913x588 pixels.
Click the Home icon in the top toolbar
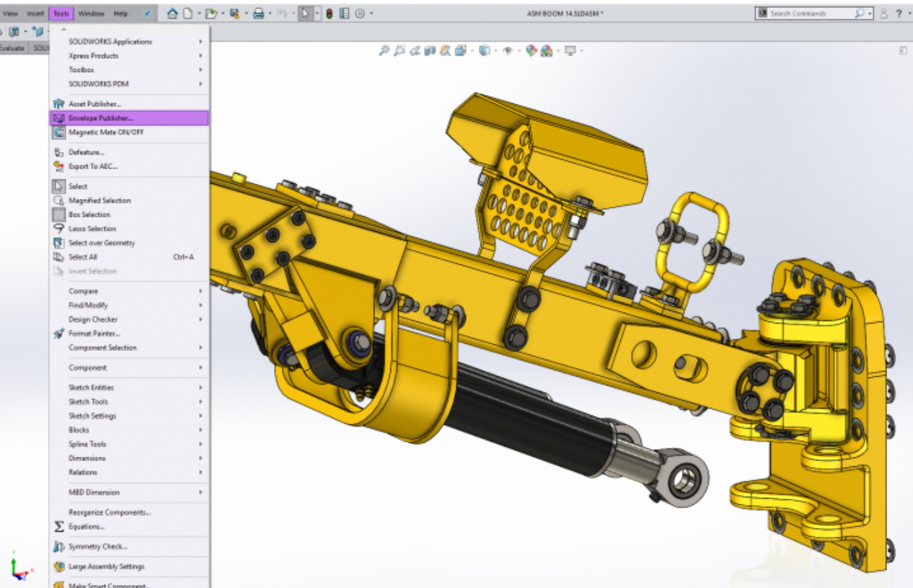[172, 14]
